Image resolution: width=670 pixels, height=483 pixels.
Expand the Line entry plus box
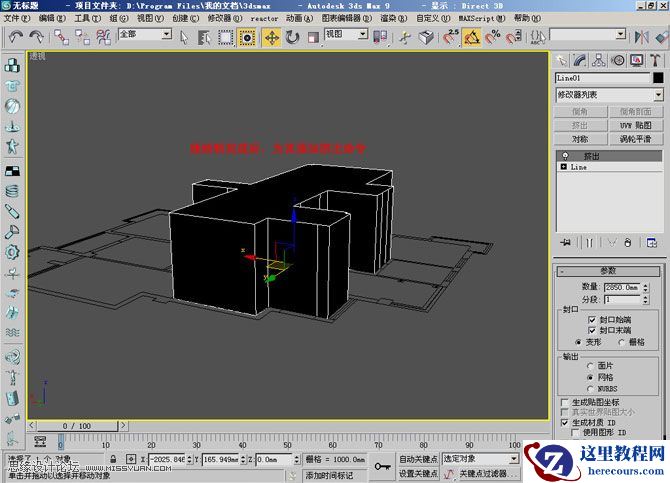coord(564,167)
